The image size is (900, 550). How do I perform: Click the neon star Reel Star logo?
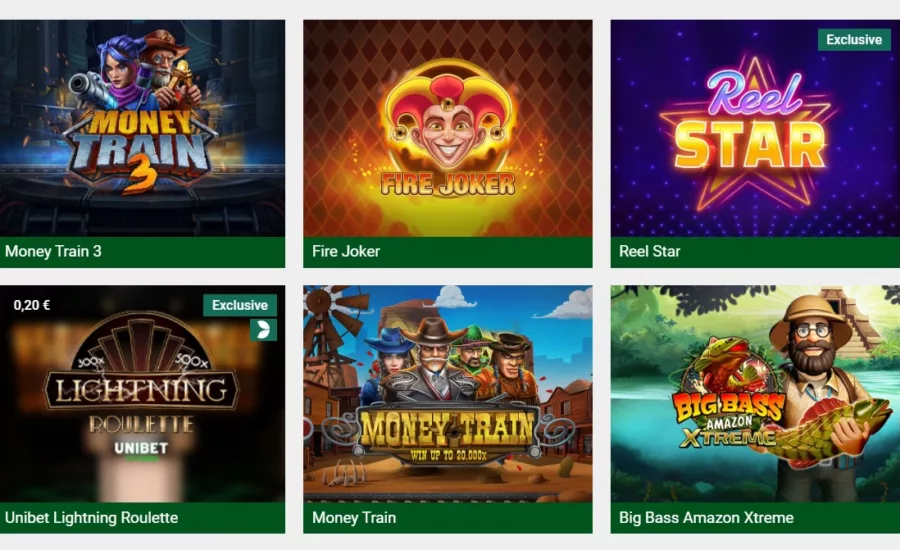tap(750, 132)
